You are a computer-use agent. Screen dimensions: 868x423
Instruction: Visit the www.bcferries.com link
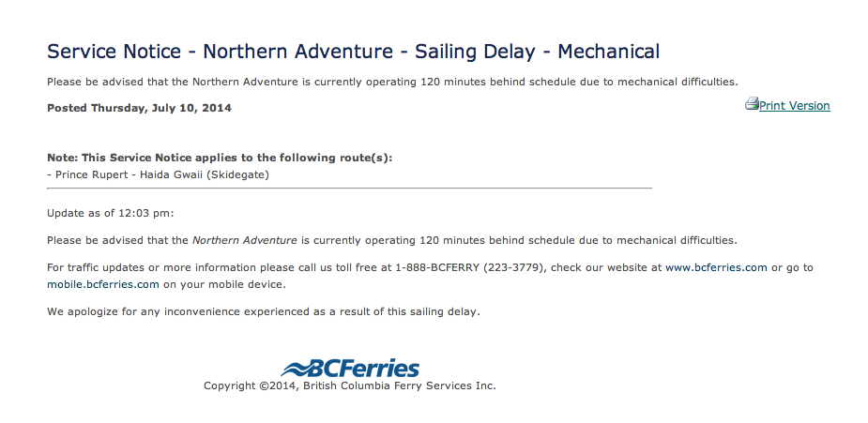tap(716, 267)
